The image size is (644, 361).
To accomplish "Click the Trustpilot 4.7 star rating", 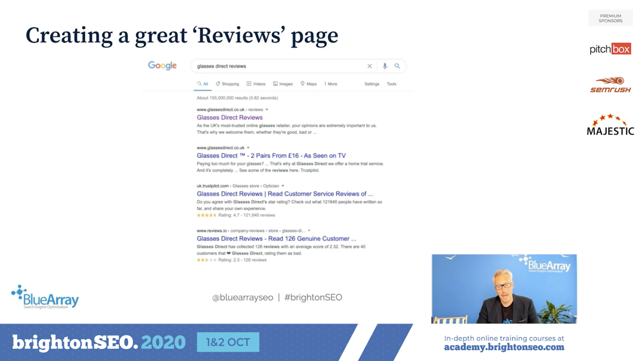I will tap(206, 215).
